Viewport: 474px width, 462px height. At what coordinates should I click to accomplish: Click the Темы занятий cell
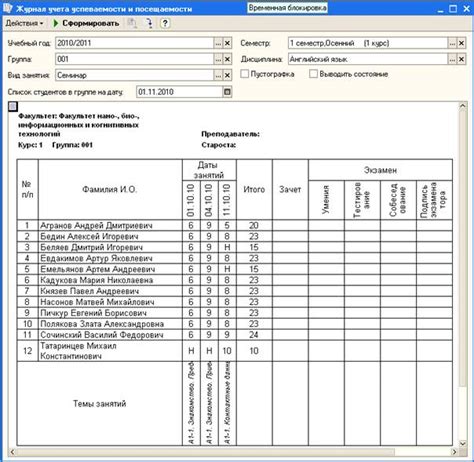click(x=100, y=404)
